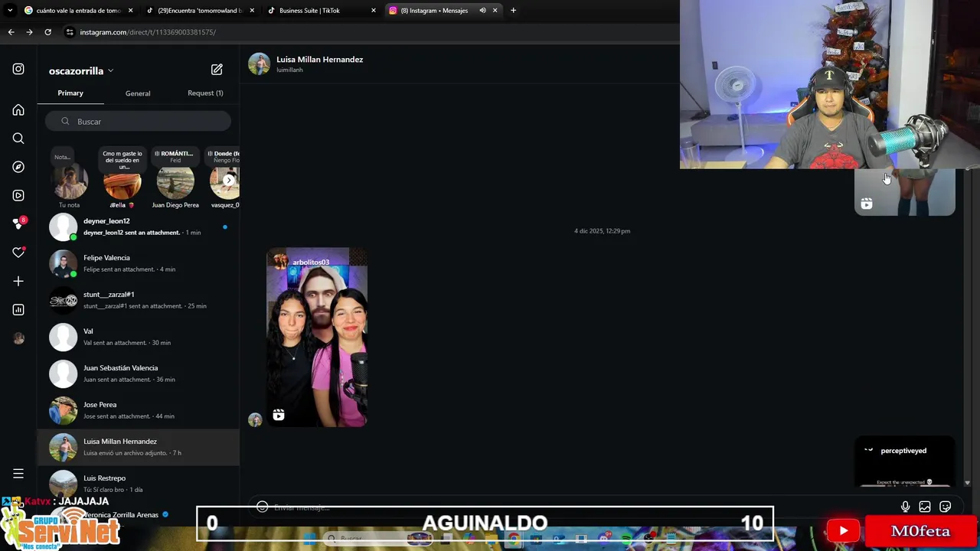Open Reels icon in sidebar

coord(18,195)
